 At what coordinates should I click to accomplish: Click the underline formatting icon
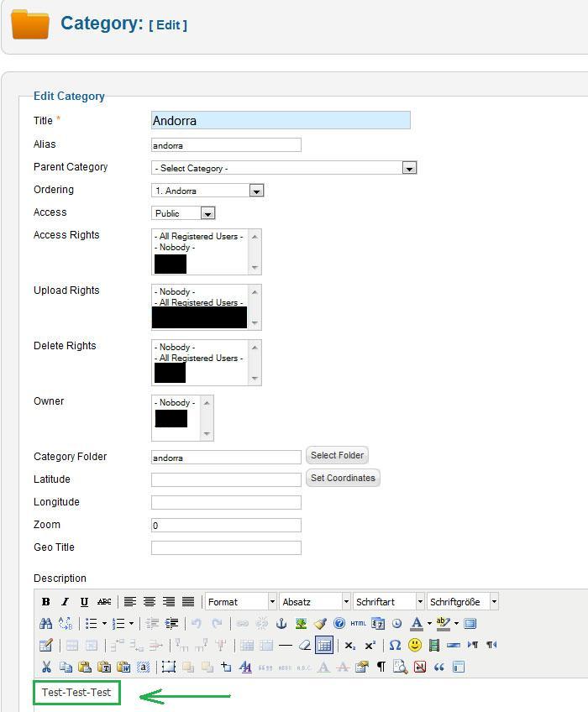pyautogui.click(x=84, y=602)
